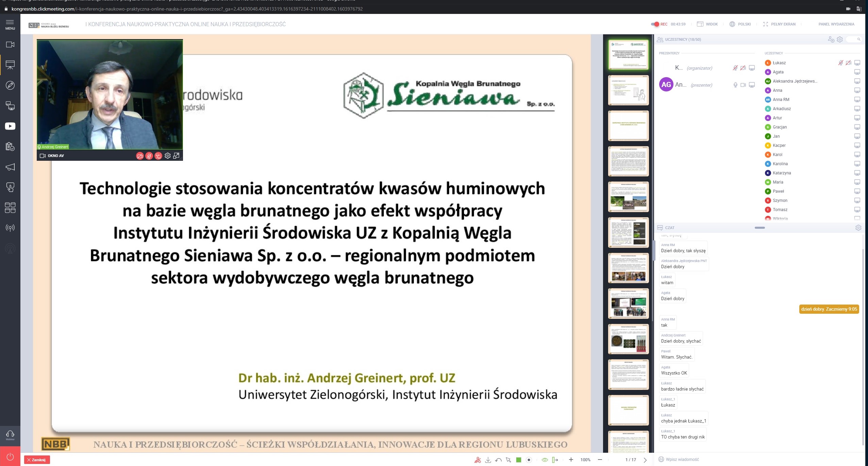Click the live streaming broadcast icon

click(10, 228)
